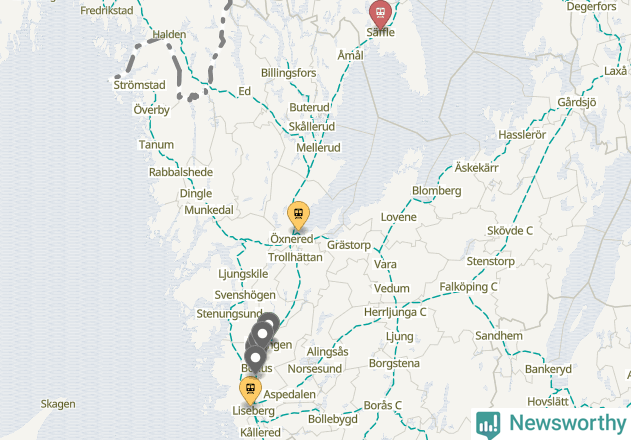Click the Borås C station label
The height and width of the screenshot is (440, 631).
coord(382,405)
